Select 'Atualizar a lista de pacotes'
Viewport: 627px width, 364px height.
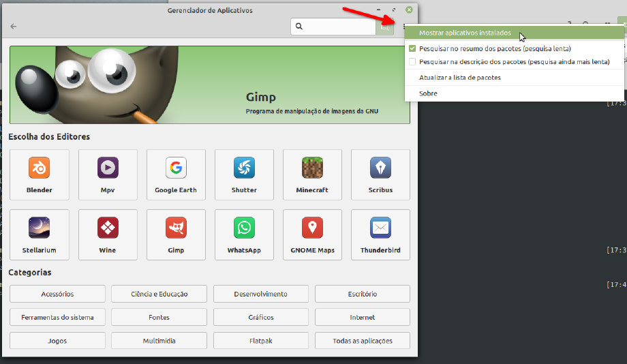pyautogui.click(x=460, y=78)
